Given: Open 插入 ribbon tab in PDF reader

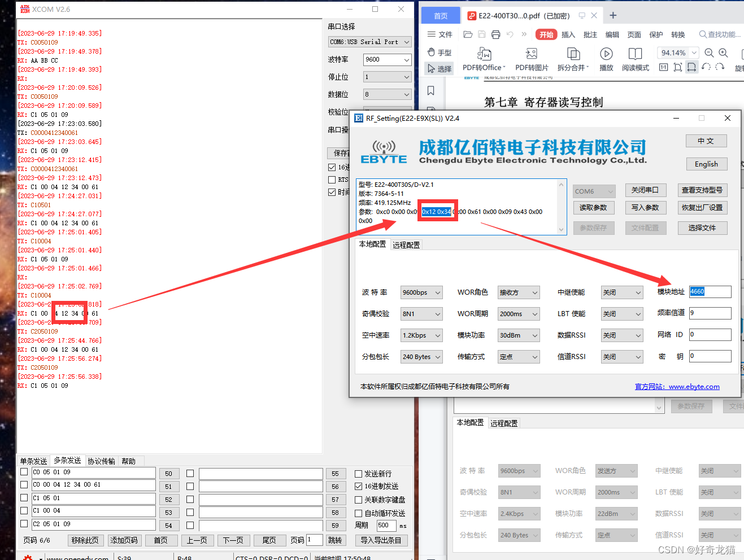Looking at the screenshot, I should point(568,34).
